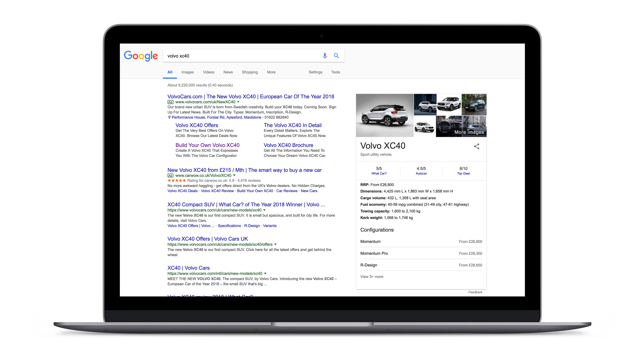The image size is (644, 364).
Task: Select the Momentum configuration row
Action: (x=421, y=242)
